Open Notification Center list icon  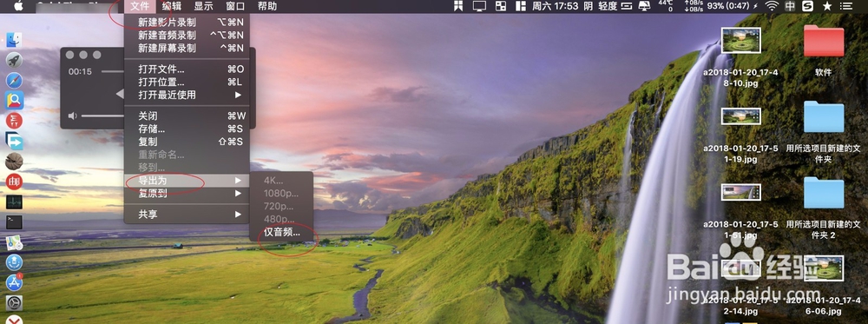pos(846,6)
